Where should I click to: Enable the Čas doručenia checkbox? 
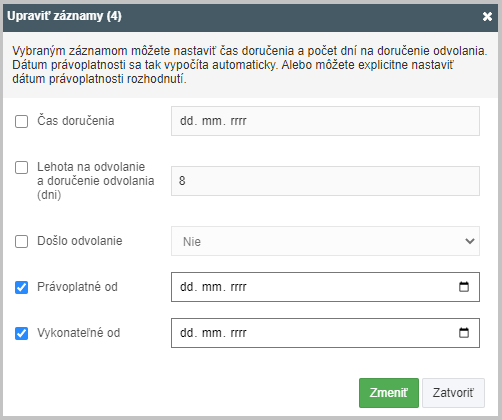point(21,121)
